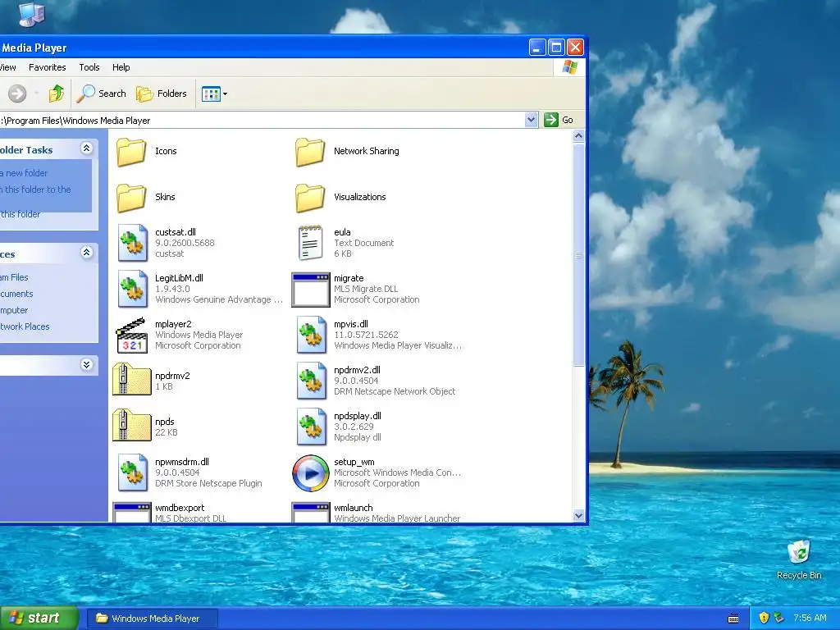Click the address bar path field
Viewport: 840px width, 630px height.
tap(262, 121)
